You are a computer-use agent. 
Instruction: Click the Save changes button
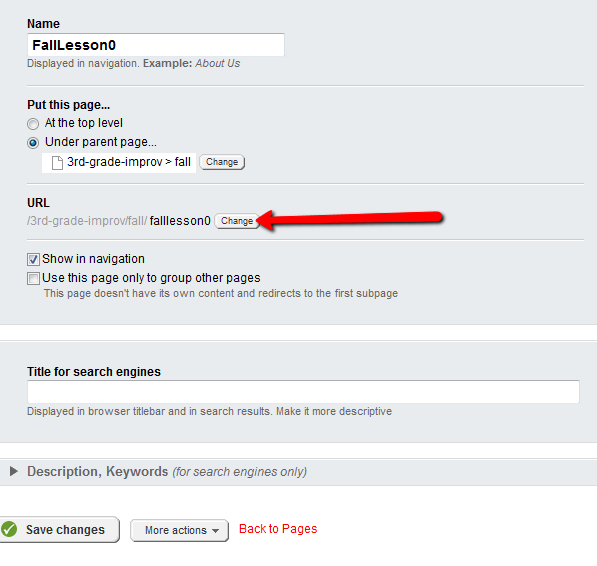tap(59, 529)
